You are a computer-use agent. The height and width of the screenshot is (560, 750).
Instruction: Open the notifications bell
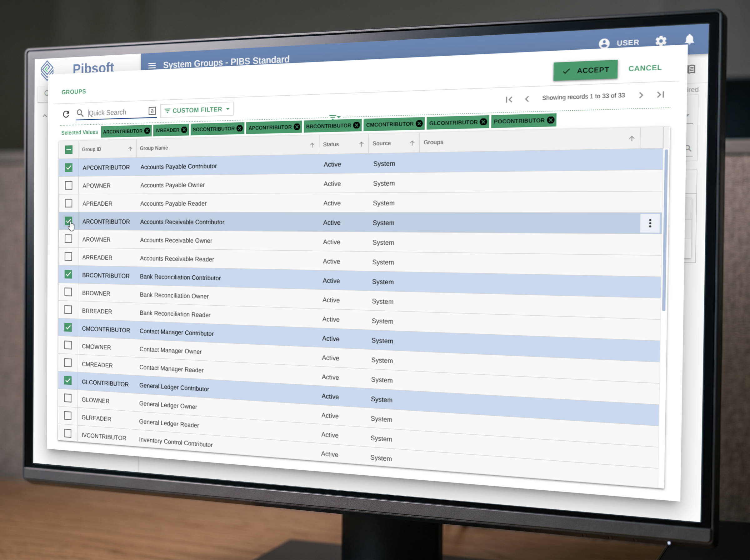pos(689,39)
